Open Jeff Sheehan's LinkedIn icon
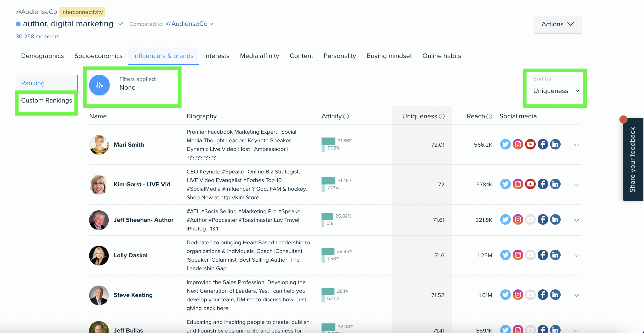The image size is (644, 333). click(555, 219)
